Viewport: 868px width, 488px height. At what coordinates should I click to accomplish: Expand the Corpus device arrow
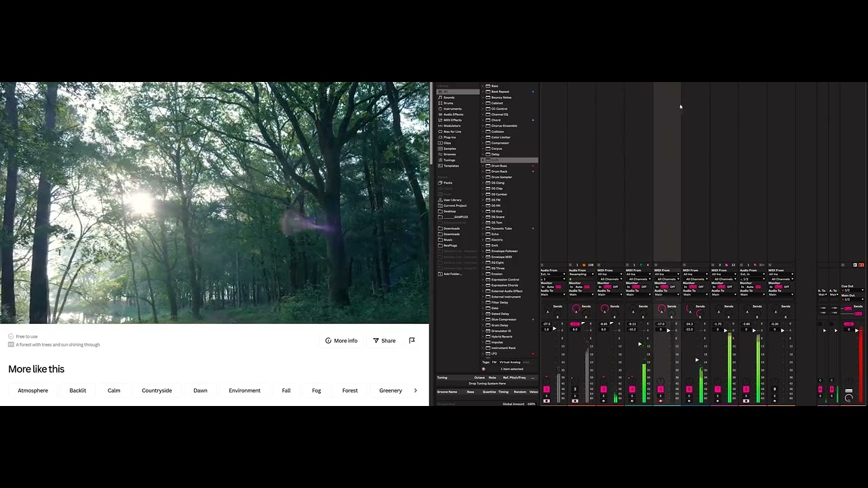pyautogui.click(x=483, y=148)
